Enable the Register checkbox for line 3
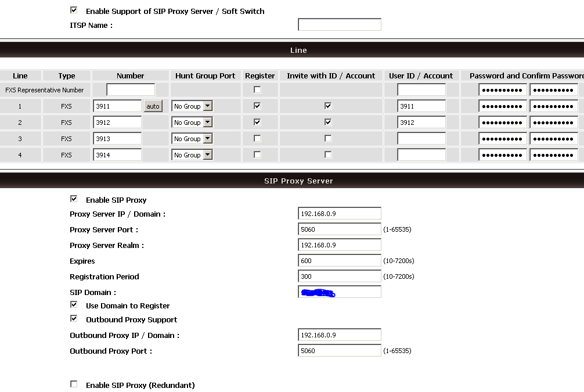Viewport: 584px width, 392px height. point(257,139)
